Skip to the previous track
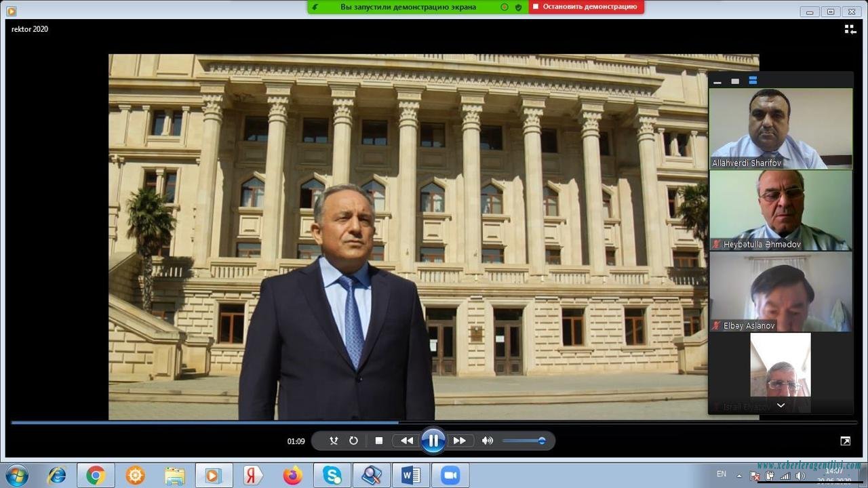The image size is (868, 488). point(407,441)
